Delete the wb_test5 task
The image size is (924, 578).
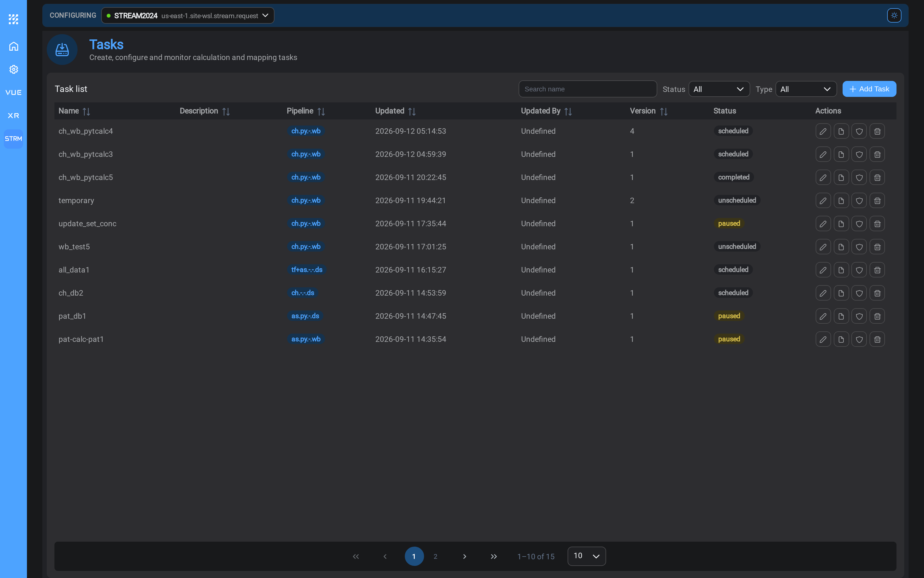pos(877,247)
